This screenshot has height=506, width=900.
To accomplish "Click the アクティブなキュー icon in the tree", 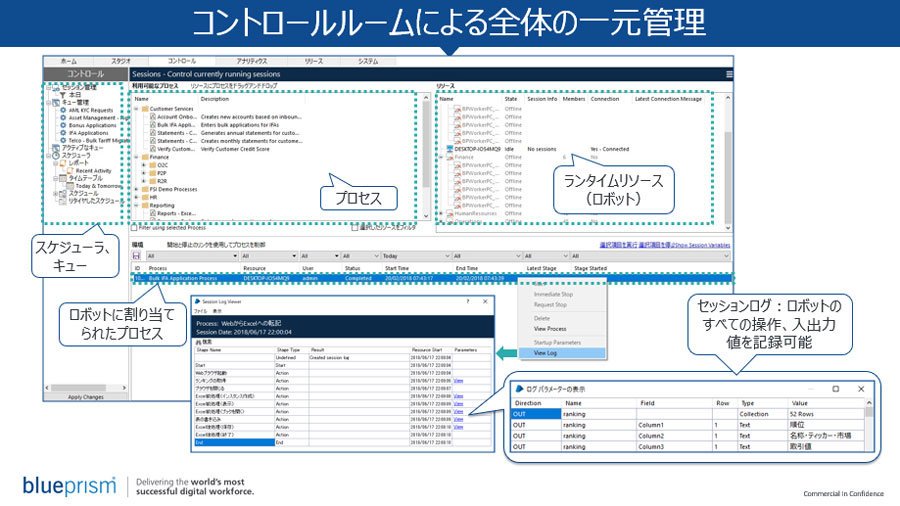I will (56, 147).
